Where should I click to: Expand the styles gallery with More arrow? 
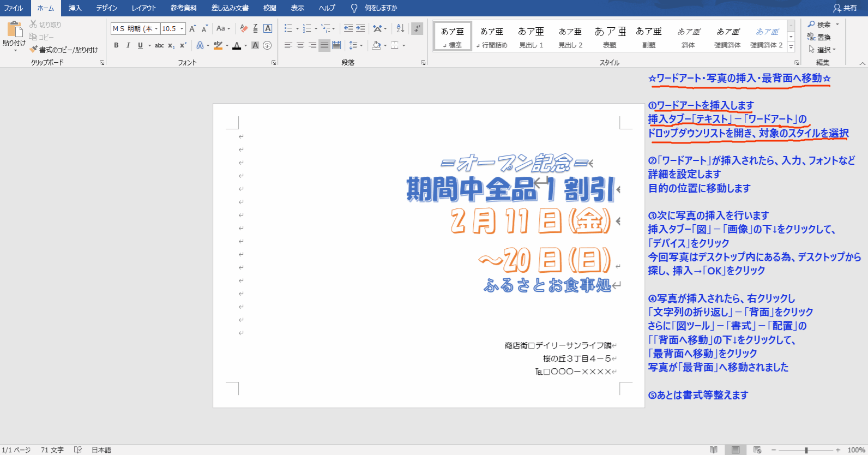click(791, 47)
